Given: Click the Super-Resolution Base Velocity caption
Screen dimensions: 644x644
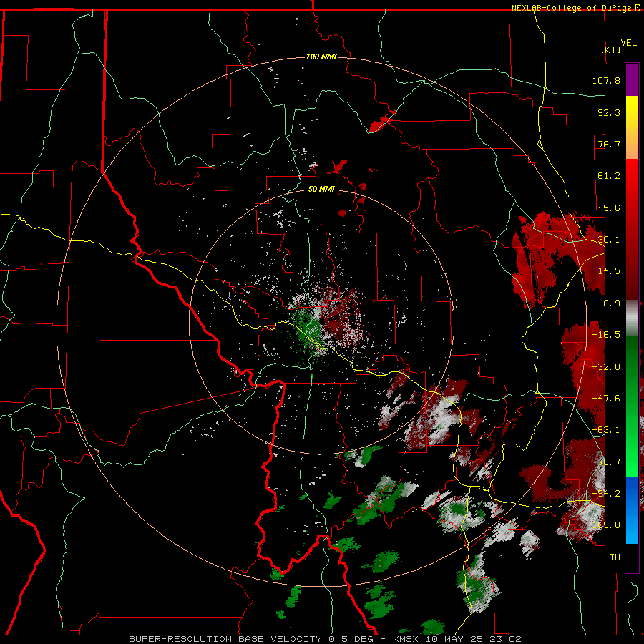Looking at the screenshot, I should click(x=325, y=639).
